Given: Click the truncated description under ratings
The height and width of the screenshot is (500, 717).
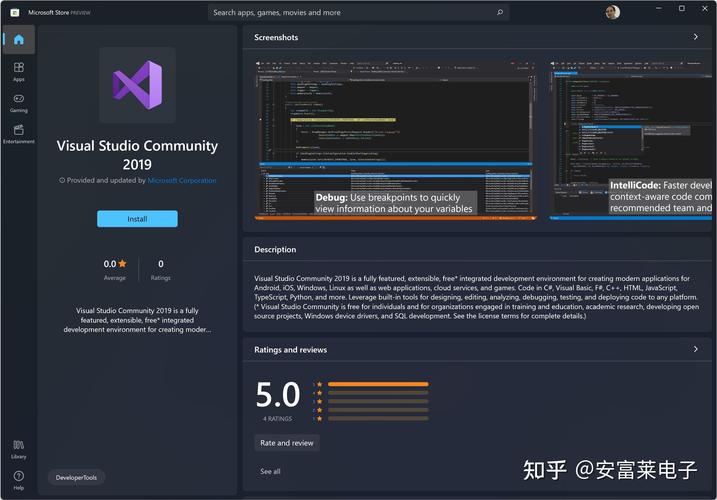Looking at the screenshot, I should tap(137, 320).
